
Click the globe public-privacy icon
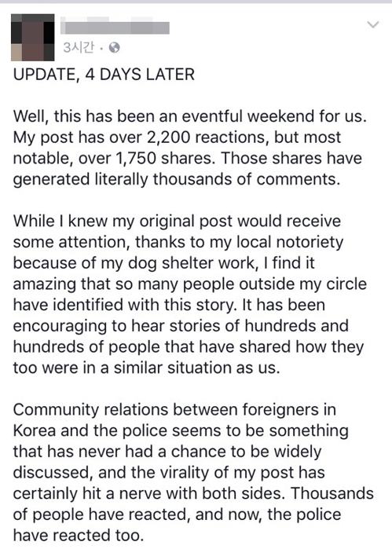point(114,48)
